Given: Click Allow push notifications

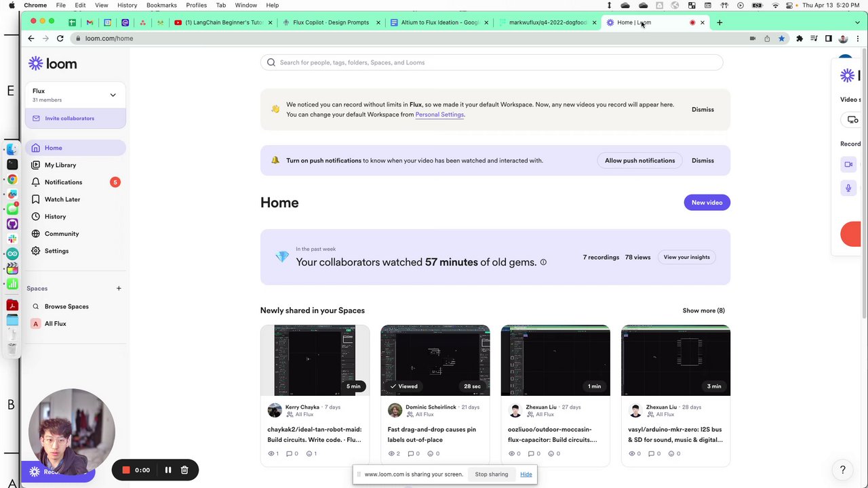Looking at the screenshot, I should click(x=639, y=161).
